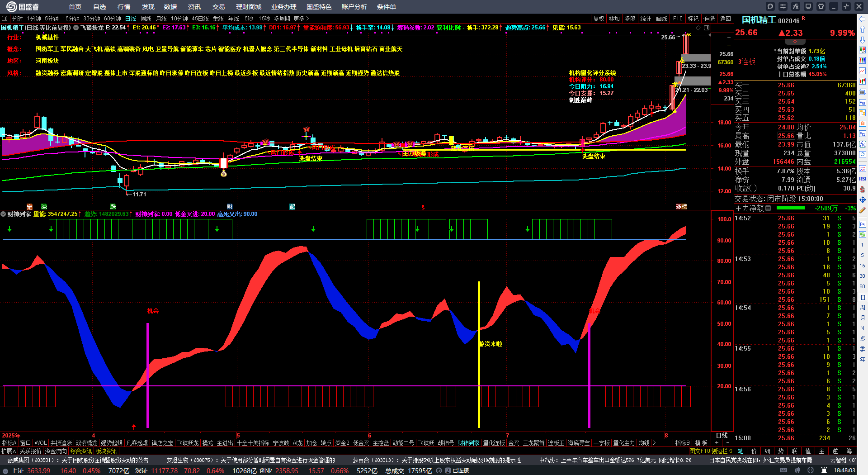Screen dimensions: 868x475
Task: Click the screen display icon in title bar
Action: [808, 6]
